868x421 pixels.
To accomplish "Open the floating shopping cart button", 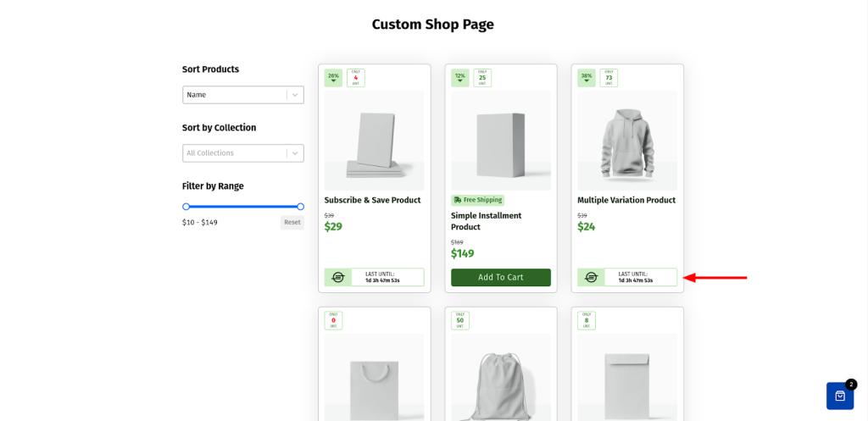I will click(x=839, y=396).
